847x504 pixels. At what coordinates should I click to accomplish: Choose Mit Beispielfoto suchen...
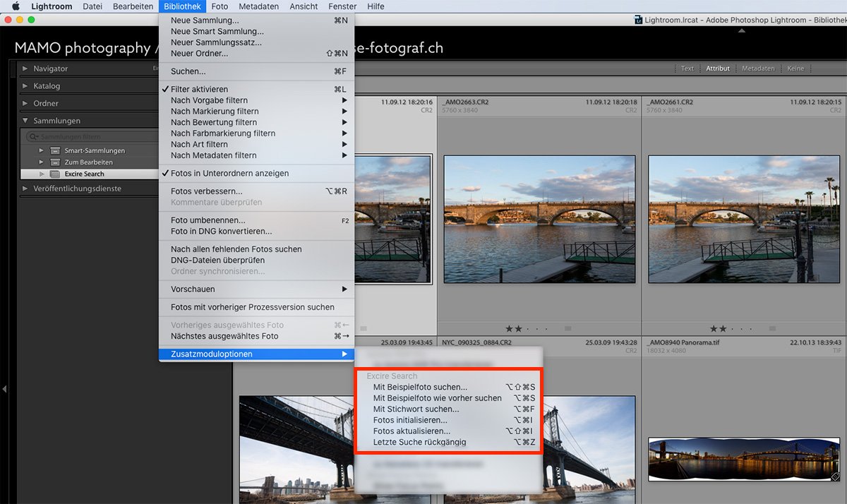point(447,388)
